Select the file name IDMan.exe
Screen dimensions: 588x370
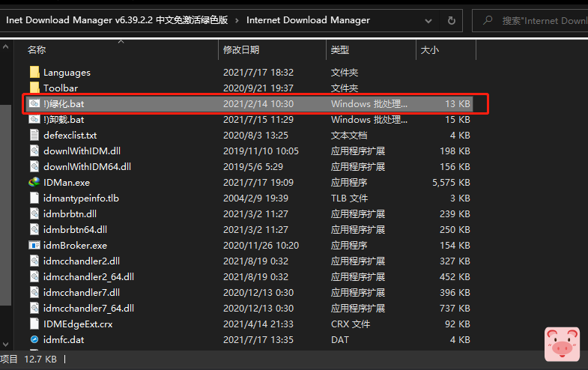coord(67,183)
